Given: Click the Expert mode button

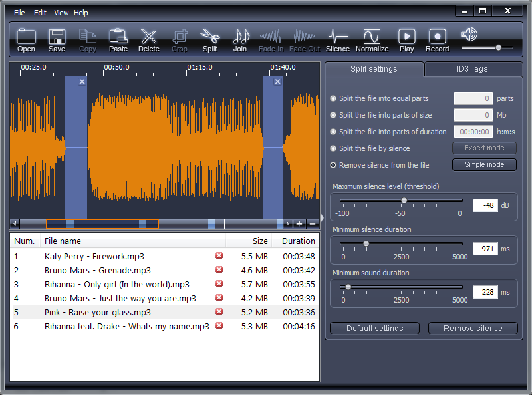Looking at the screenshot, I should coord(484,148).
